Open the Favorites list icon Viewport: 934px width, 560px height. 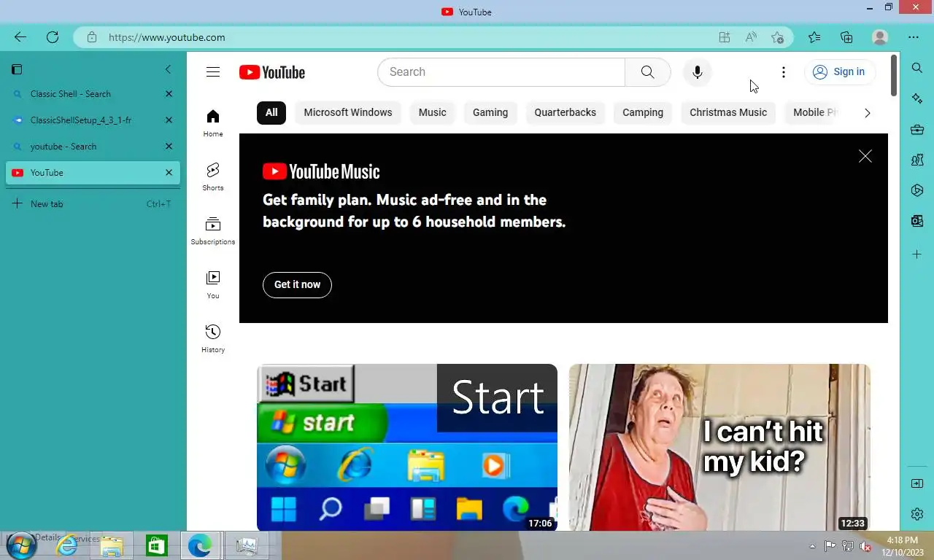click(x=814, y=37)
